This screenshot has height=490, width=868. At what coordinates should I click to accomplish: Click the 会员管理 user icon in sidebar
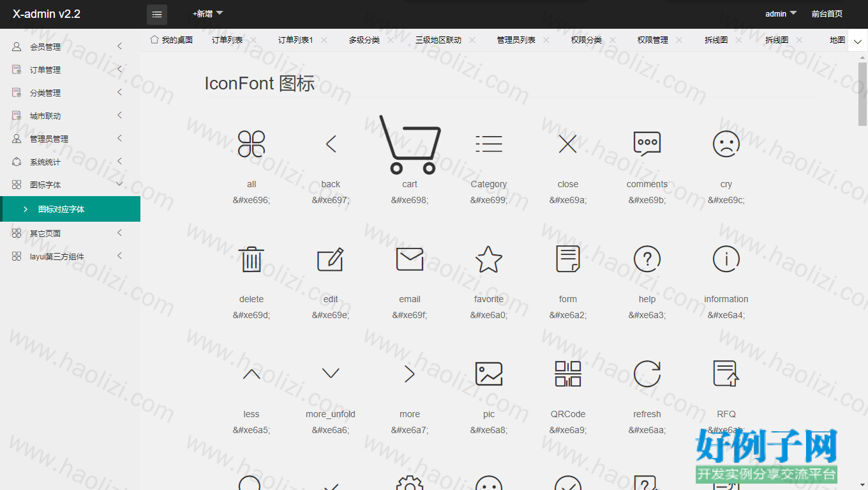[17, 47]
